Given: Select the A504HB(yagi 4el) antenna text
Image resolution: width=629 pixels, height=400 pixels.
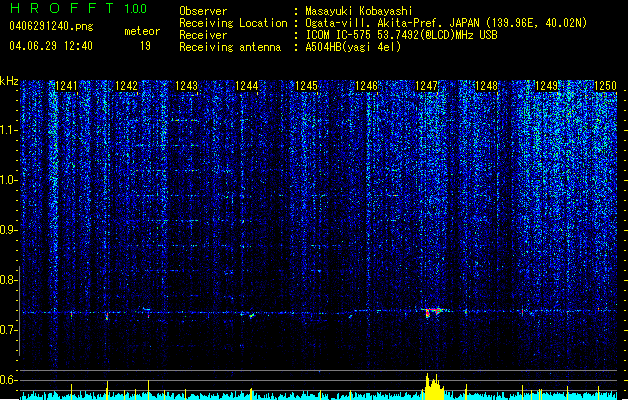Looking at the screenshot, I should pos(353,47).
